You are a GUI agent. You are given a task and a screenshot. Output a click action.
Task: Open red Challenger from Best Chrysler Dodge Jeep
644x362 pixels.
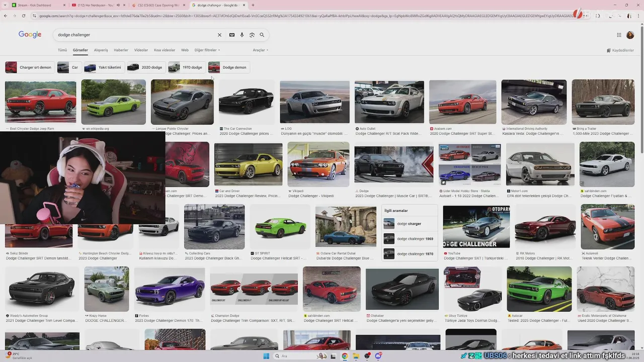40,101
